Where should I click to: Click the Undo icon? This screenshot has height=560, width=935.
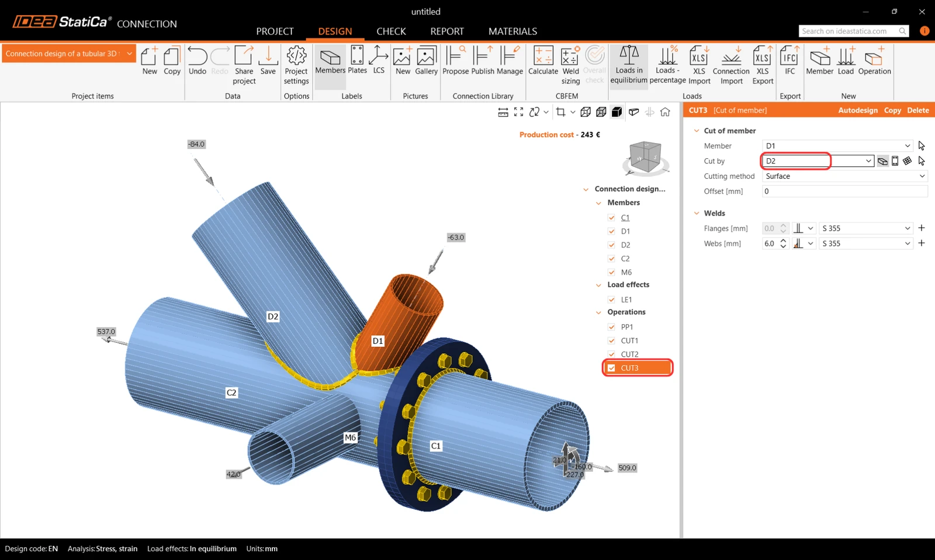(x=198, y=61)
